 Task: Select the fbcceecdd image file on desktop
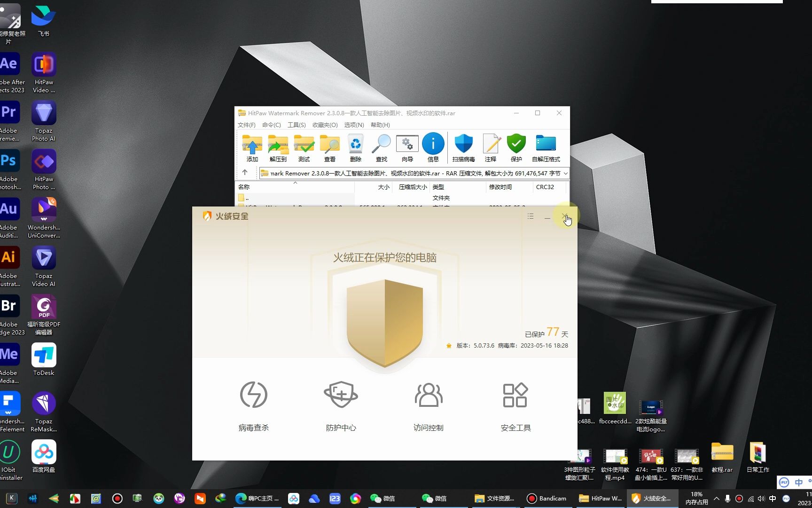(615, 408)
